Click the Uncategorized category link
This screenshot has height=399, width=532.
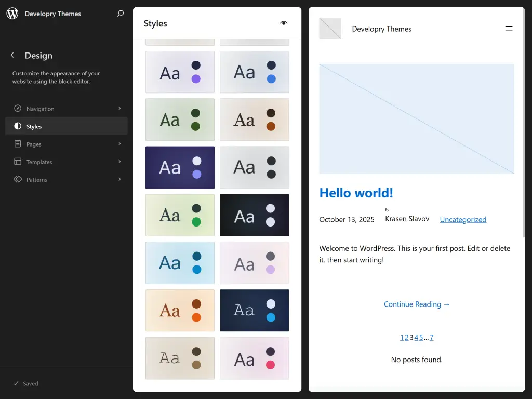463,220
